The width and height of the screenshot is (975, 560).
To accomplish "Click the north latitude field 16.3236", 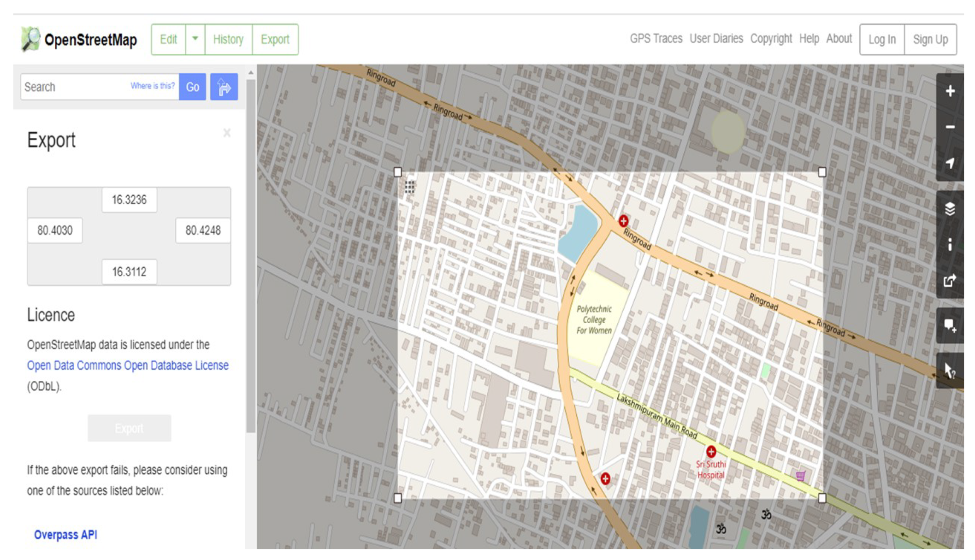I will tap(129, 200).
